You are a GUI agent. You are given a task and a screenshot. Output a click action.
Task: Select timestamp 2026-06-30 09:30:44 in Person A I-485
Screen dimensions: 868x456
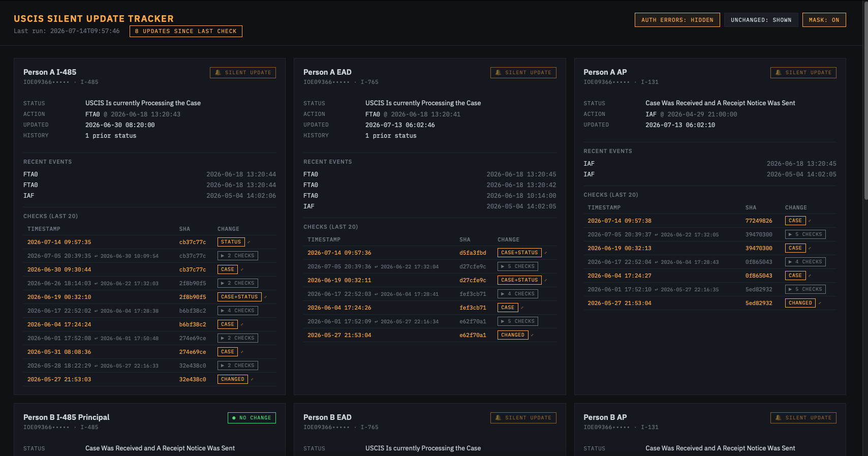click(x=59, y=269)
